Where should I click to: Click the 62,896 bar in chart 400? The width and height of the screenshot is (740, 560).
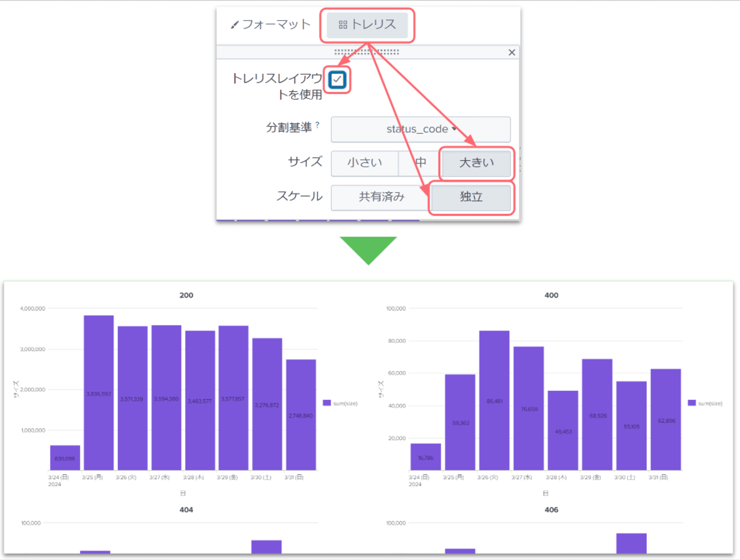[666, 419]
